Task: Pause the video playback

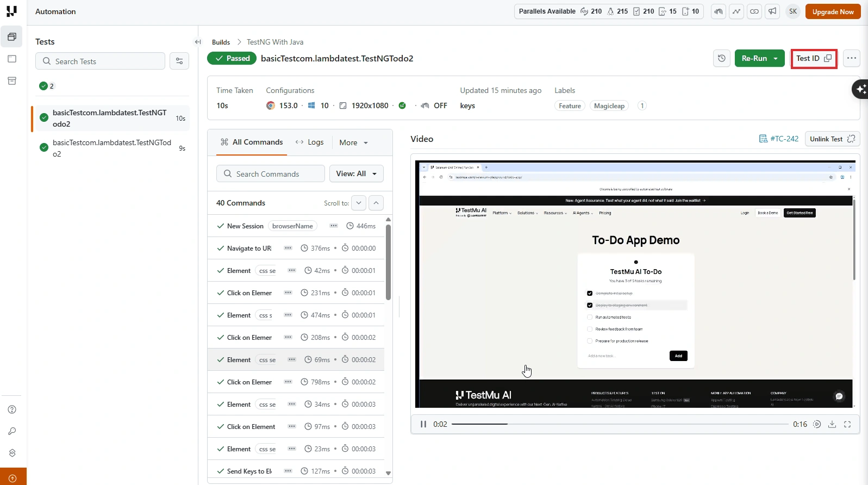Action: [423, 424]
